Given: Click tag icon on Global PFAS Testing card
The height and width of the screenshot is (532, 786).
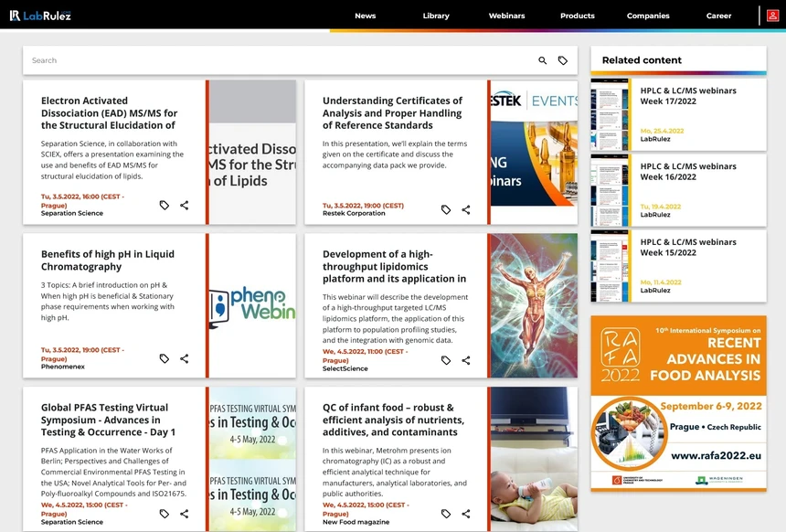Looking at the screenshot, I should click(x=164, y=514).
